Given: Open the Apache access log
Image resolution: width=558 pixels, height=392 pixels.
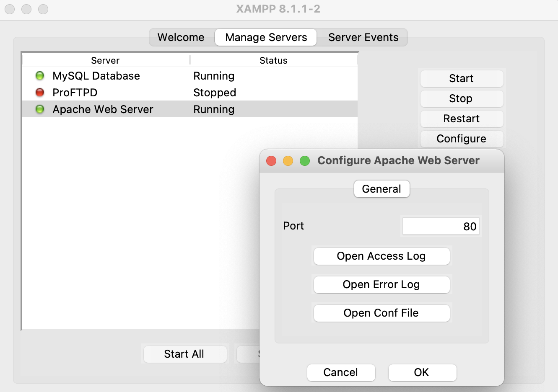Looking at the screenshot, I should (382, 256).
